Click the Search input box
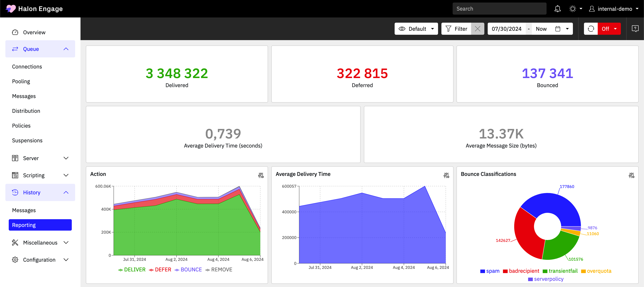 click(x=499, y=9)
